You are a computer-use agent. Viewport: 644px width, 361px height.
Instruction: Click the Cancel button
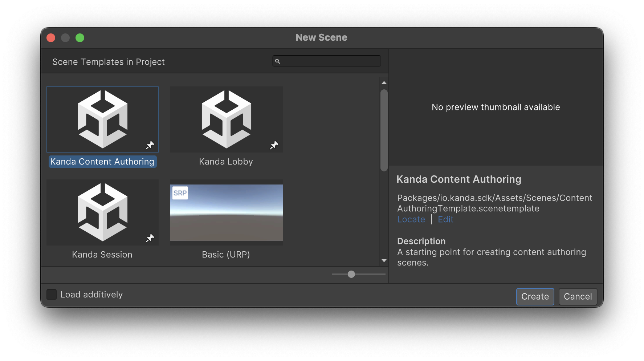click(x=578, y=297)
